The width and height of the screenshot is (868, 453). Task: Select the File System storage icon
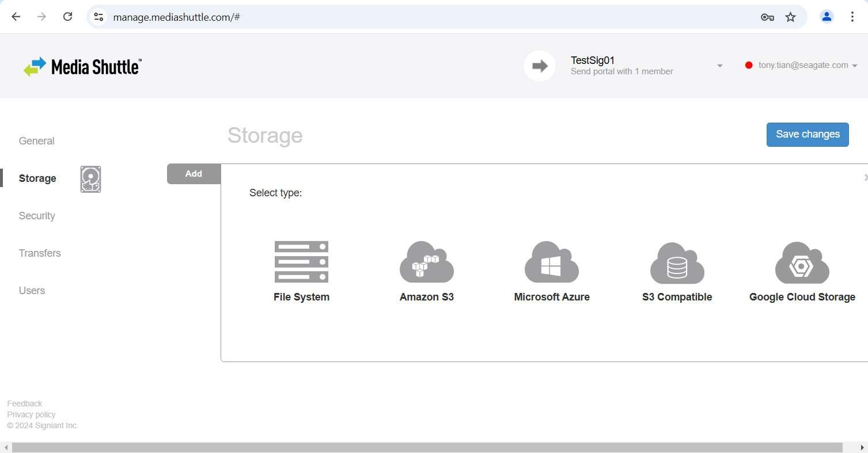(301, 262)
